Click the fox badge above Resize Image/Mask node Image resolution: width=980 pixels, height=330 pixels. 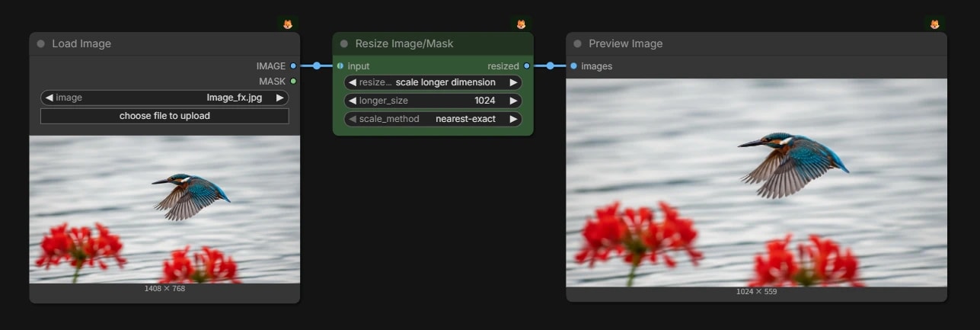click(521, 24)
